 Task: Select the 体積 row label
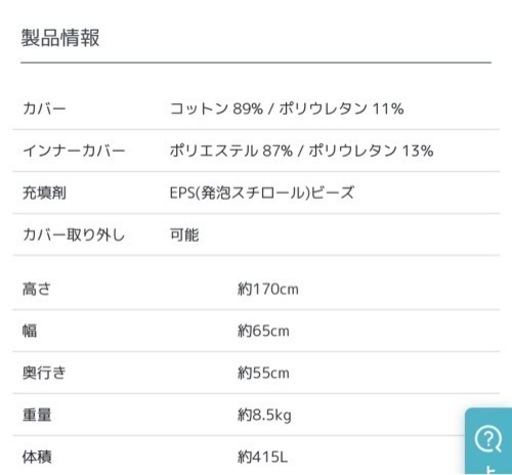(x=37, y=457)
